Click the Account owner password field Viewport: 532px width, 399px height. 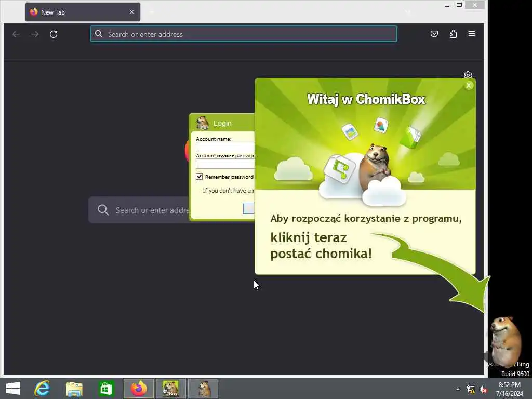[x=225, y=164]
